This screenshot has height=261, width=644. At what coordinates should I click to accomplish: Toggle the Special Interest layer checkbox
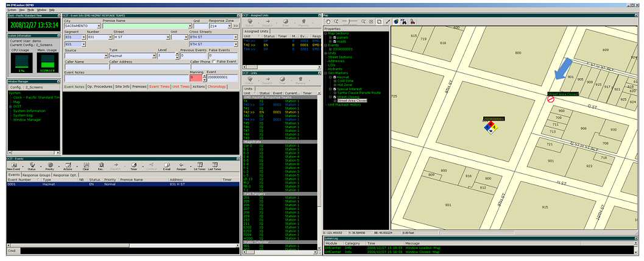(334, 90)
